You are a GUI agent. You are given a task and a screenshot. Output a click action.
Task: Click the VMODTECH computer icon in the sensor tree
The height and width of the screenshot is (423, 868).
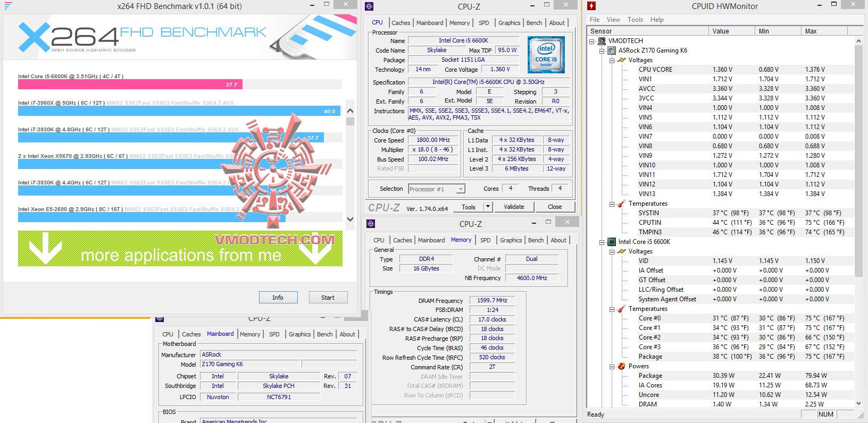point(602,41)
